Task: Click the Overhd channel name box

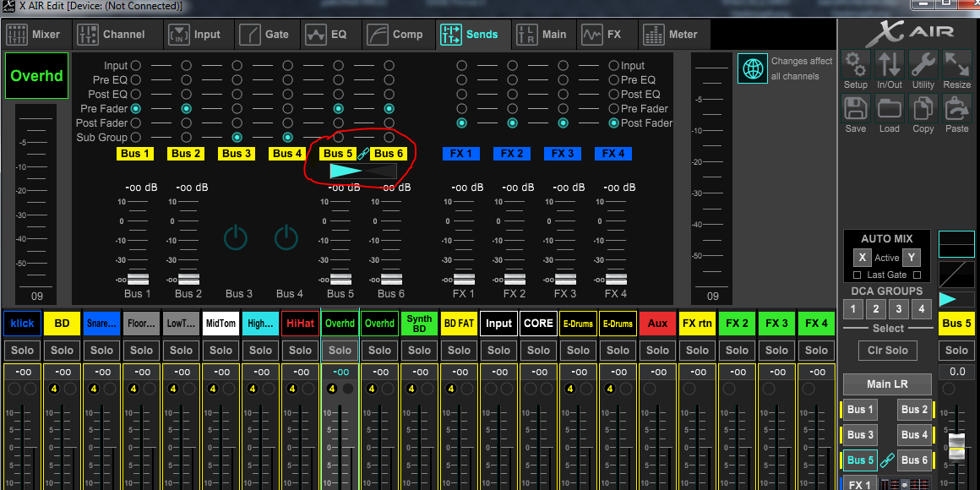Action: point(37,76)
